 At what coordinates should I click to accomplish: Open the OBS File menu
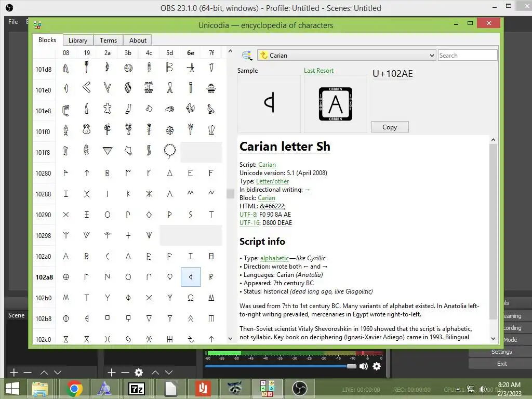pyautogui.click(x=13, y=22)
